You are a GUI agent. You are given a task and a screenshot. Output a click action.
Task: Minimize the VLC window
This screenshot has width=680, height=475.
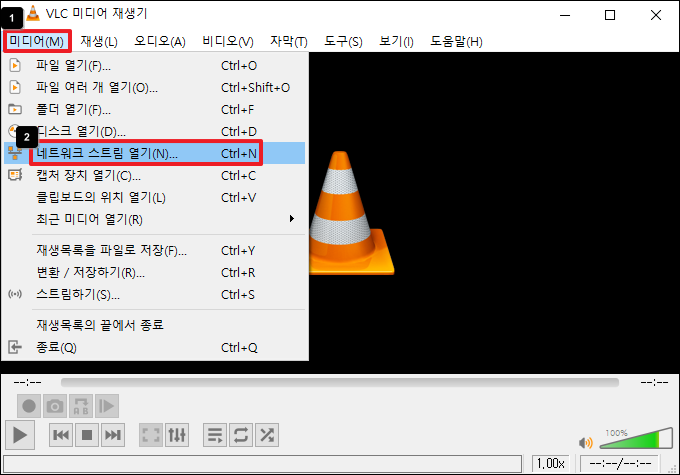coord(565,15)
